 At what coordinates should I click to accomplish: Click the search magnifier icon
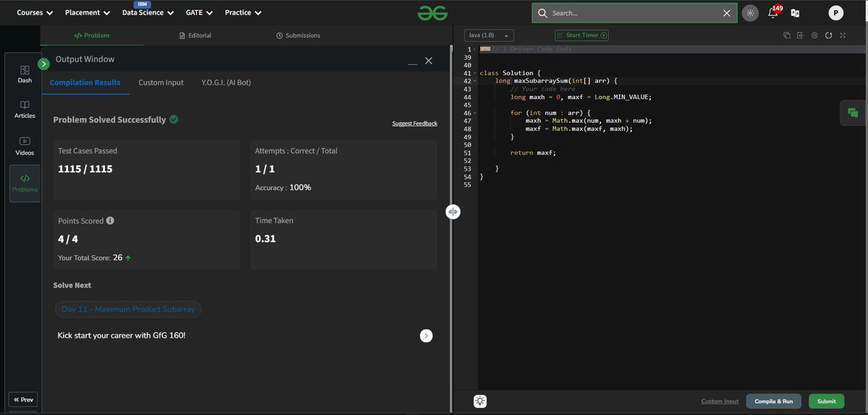[x=542, y=13]
